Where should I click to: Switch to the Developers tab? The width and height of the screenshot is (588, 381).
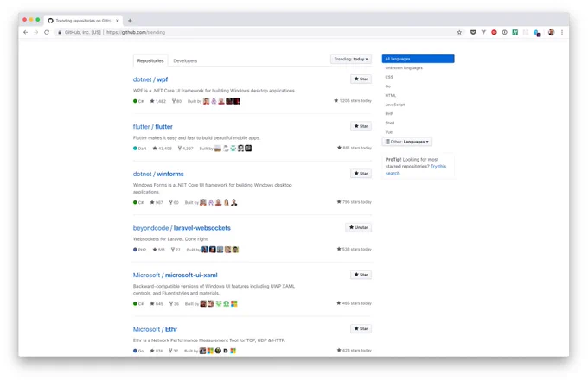(x=185, y=60)
